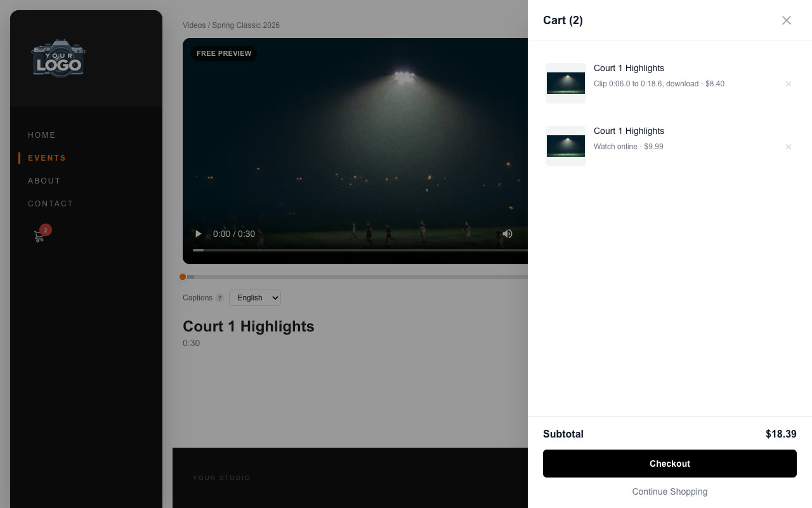Close the cart panel with the X icon
Screen dimensions: 812x508
[x=787, y=20]
